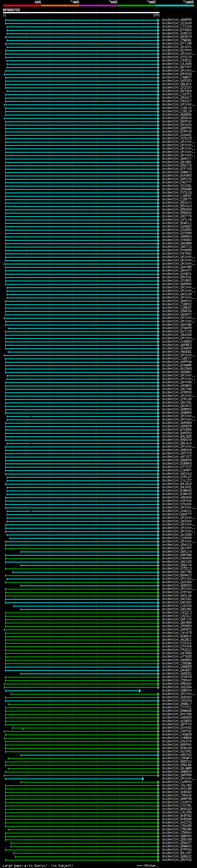Select hit UniRef100_A8PSW9
197x868 pixels.
177,555
